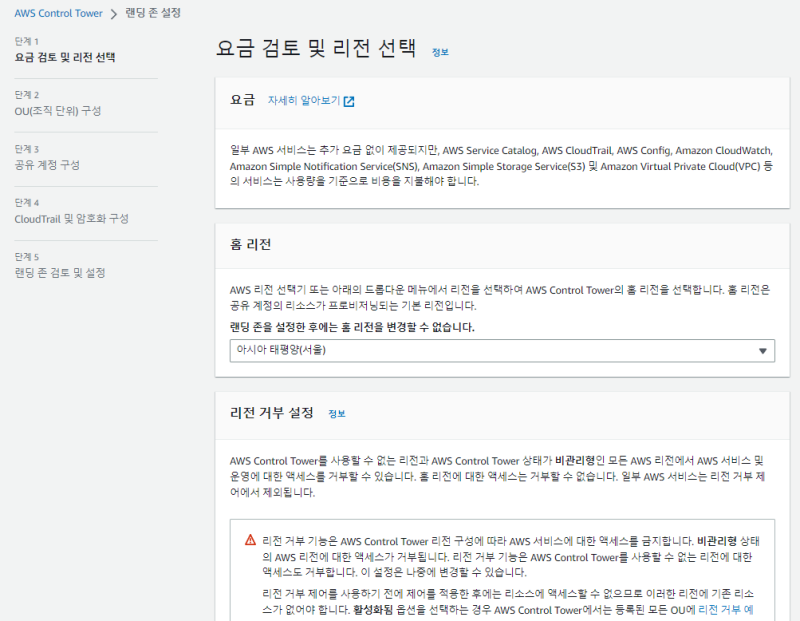Go to step 3 공유 계정 구성
The width and height of the screenshot is (800, 621).
[47, 165]
